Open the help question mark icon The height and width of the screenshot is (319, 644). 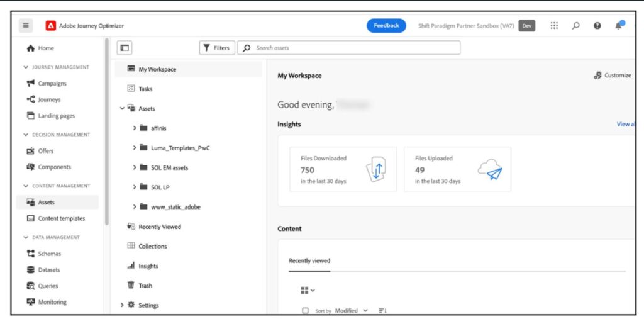click(x=597, y=26)
